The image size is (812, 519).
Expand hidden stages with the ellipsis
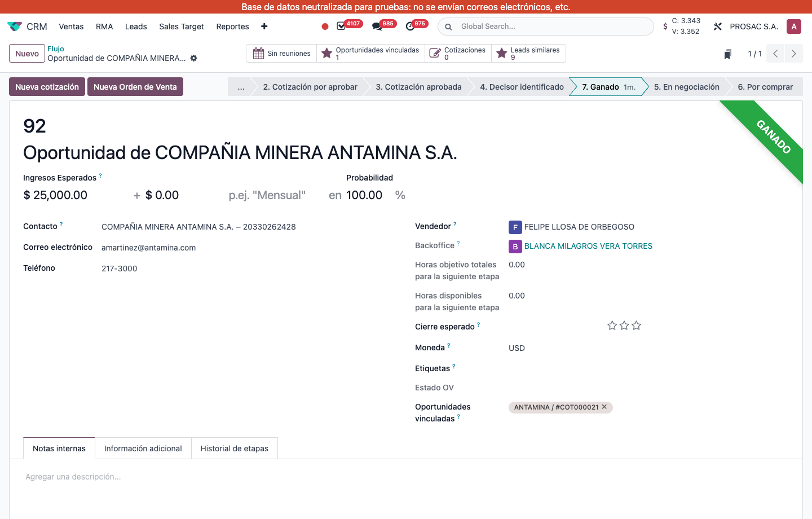coord(241,87)
